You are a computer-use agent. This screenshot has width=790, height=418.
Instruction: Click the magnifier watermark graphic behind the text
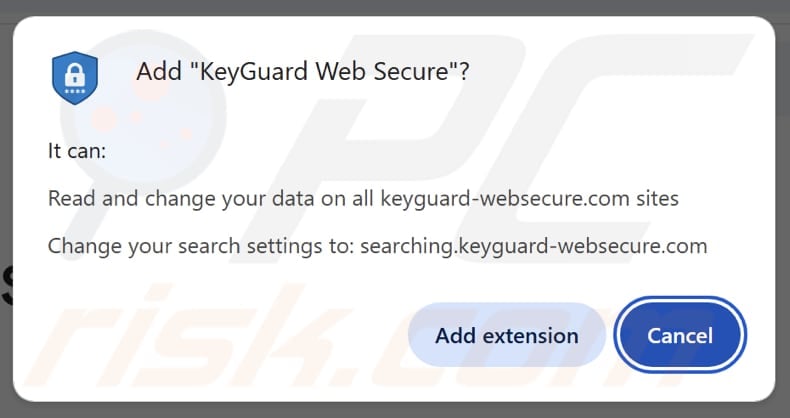click(x=130, y=120)
